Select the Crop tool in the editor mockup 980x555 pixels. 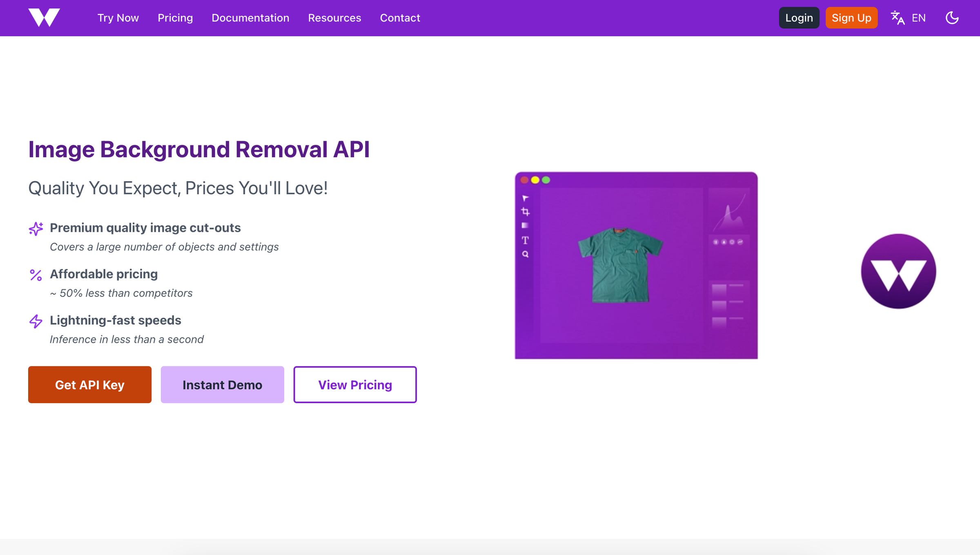pyautogui.click(x=526, y=211)
